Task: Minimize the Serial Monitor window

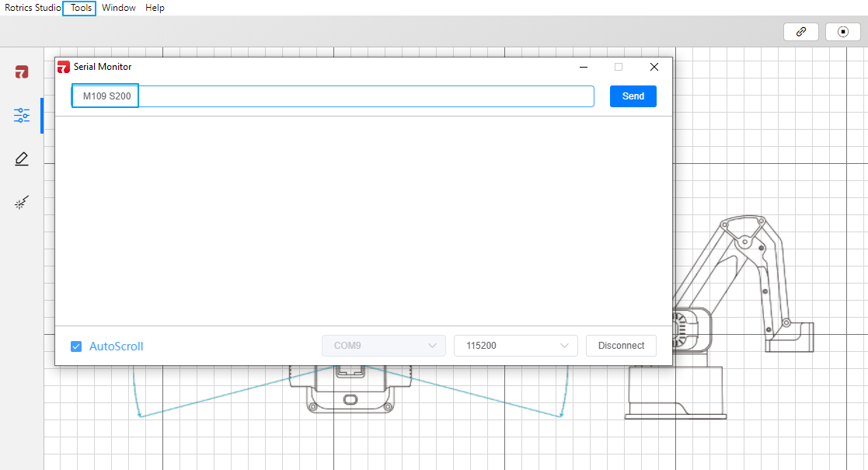Action: (584, 67)
